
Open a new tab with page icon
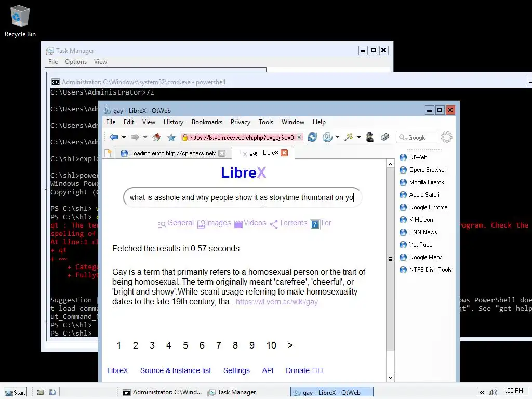click(108, 153)
